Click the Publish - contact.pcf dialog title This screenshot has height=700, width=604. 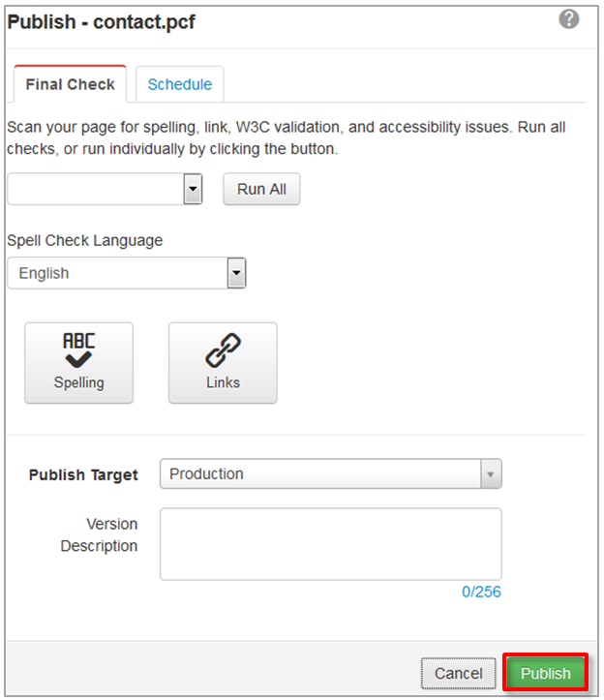point(101,21)
